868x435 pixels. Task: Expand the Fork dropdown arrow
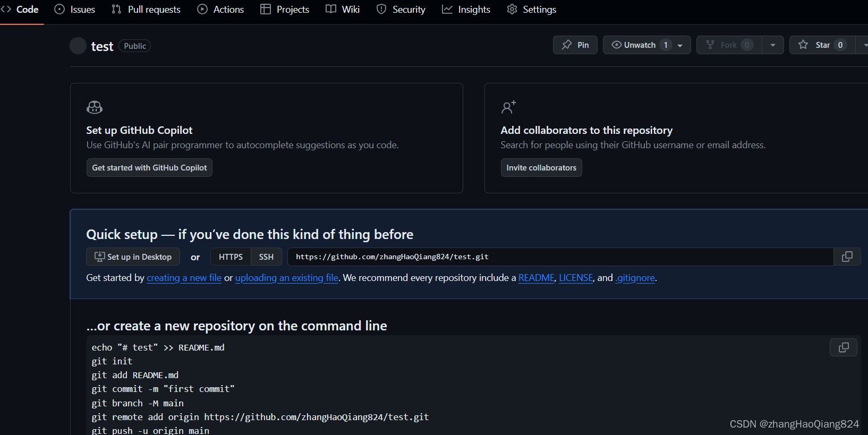pyautogui.click(x=773, y=45)
